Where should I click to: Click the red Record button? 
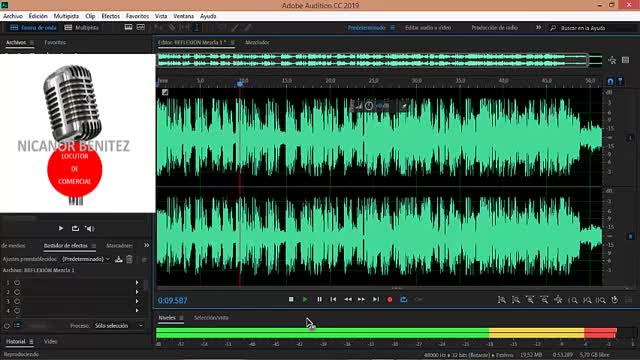(x=390, y=300)
